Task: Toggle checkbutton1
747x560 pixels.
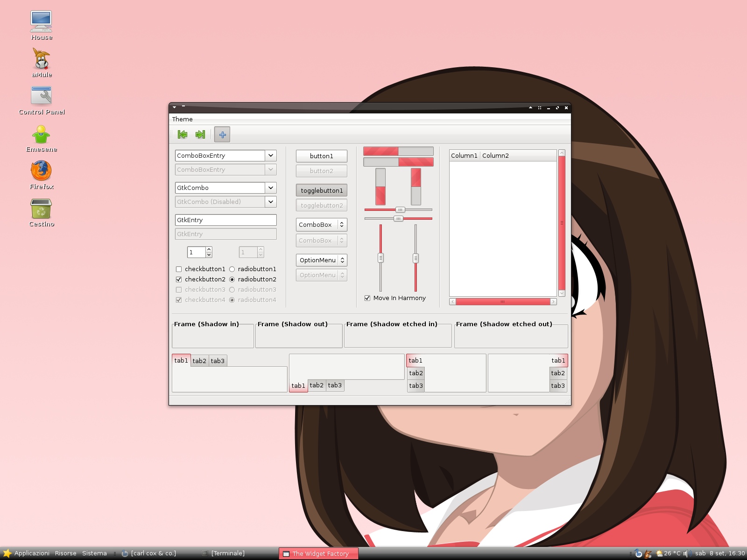Action: point(200,269)
